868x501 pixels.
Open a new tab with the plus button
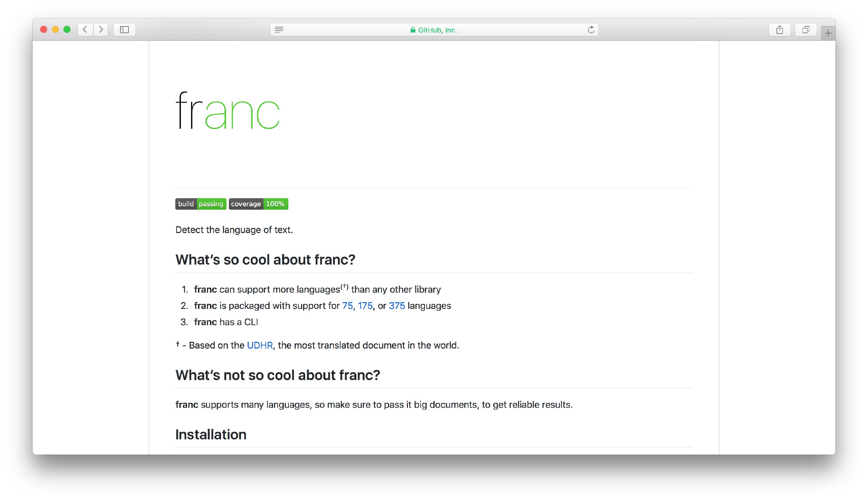828,34
